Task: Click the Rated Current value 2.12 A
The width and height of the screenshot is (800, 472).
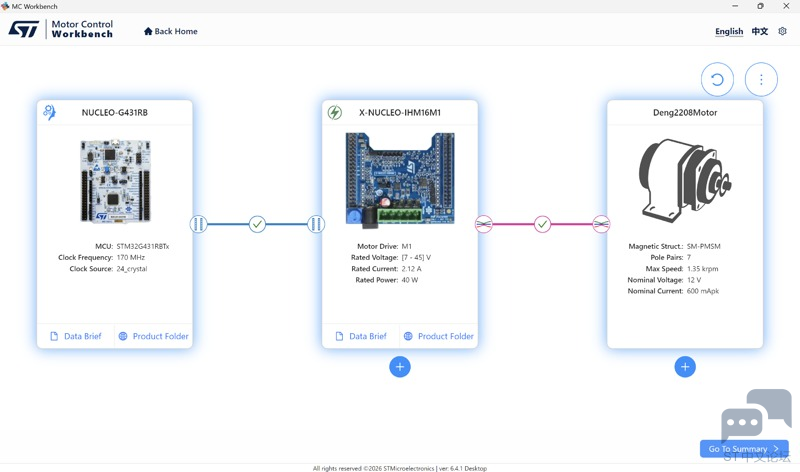Action: [x=412, y=269]
